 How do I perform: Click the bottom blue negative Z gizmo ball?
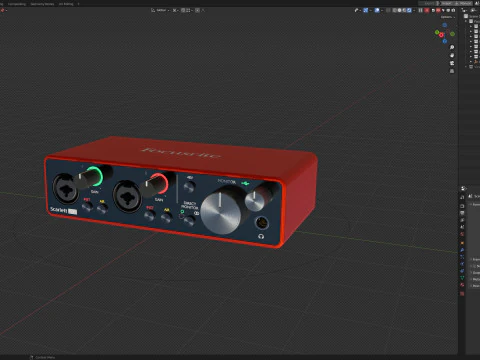(x=445, y=41)
